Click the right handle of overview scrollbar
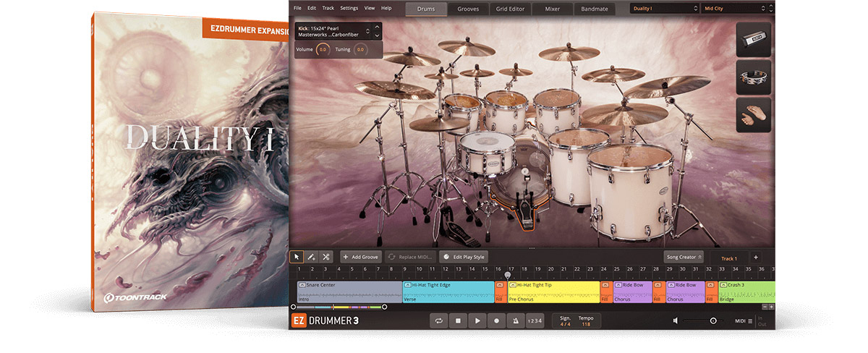The height and width of the screenshot is (353, 868). [x=384, y=307]
